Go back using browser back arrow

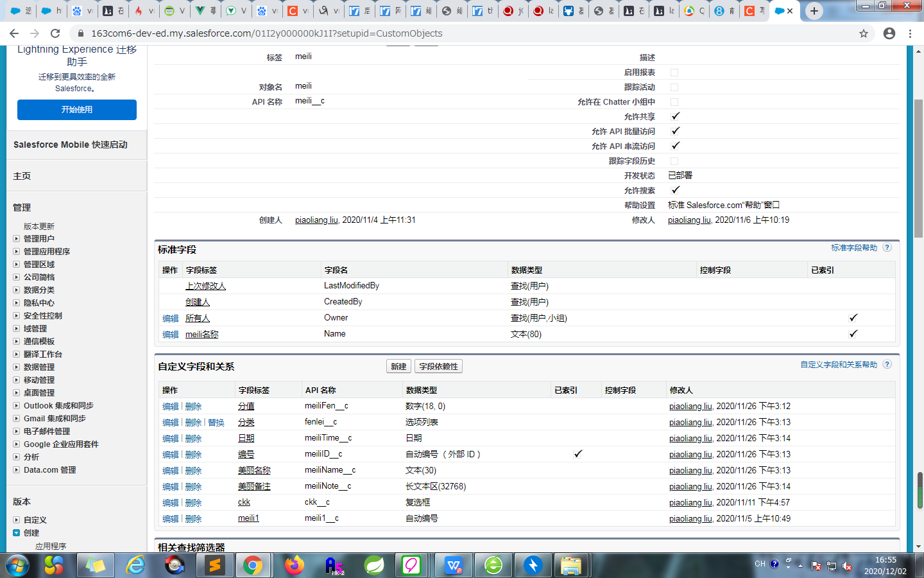click(x=14, y=33)
